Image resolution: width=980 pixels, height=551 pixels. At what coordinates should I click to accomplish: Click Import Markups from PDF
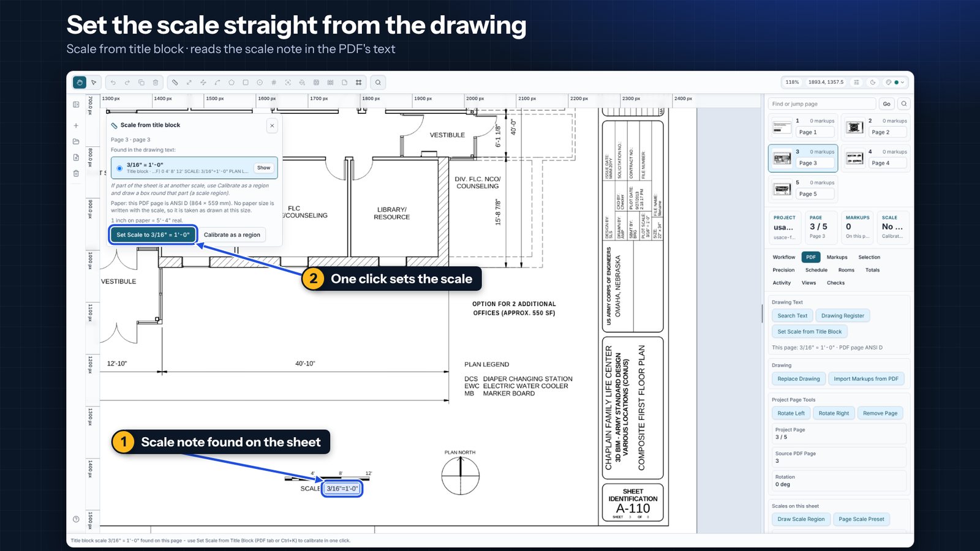tap(865, 379)
